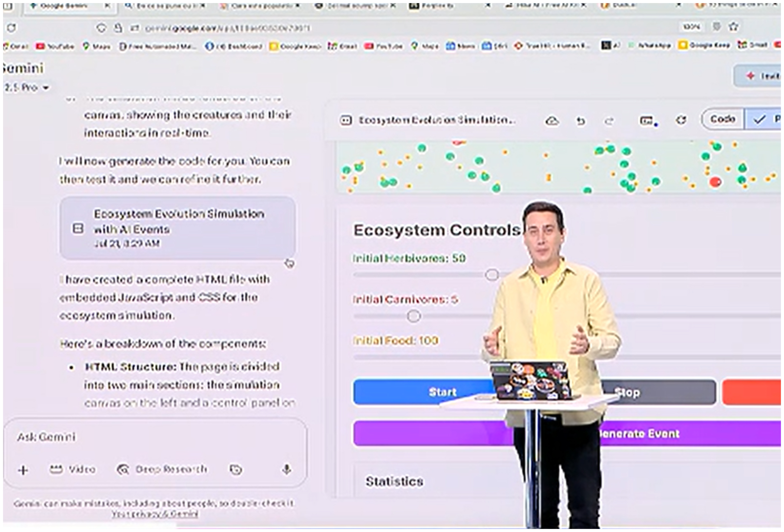
Task: Toggle the Video option in prompt box
Action: coord(72,469)
